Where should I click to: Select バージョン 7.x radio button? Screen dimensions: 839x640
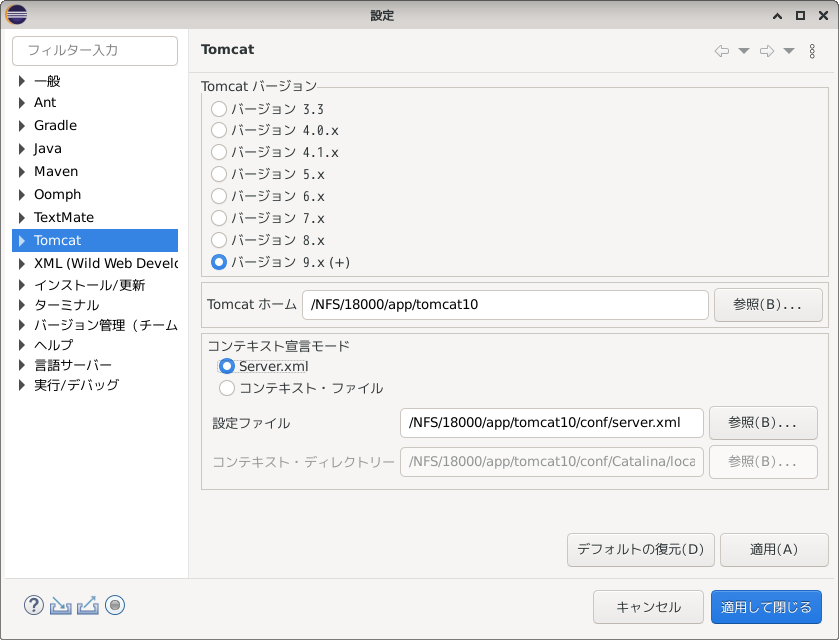pos(219,218)
